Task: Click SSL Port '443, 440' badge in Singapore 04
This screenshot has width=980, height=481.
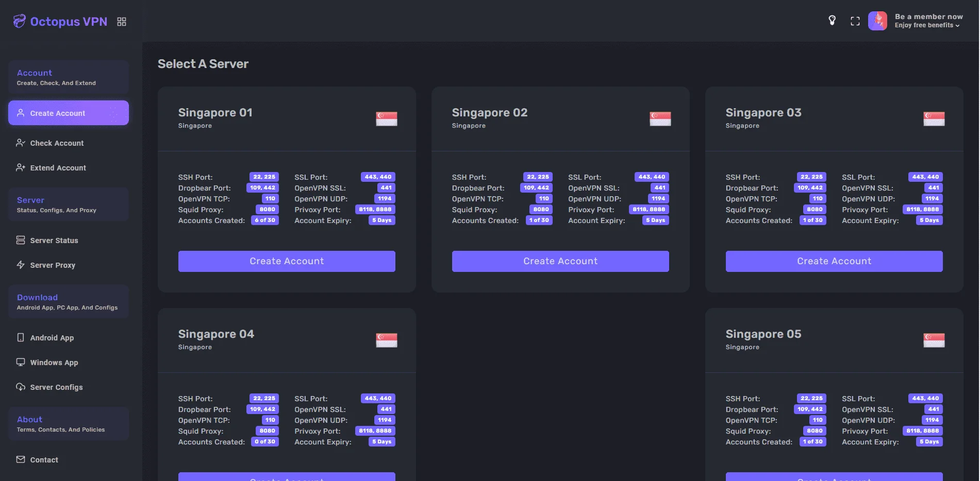Action: [x=378, y=398]
